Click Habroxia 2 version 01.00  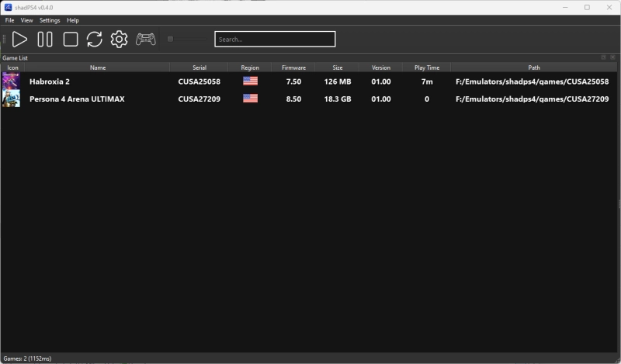tap(381, 81)
